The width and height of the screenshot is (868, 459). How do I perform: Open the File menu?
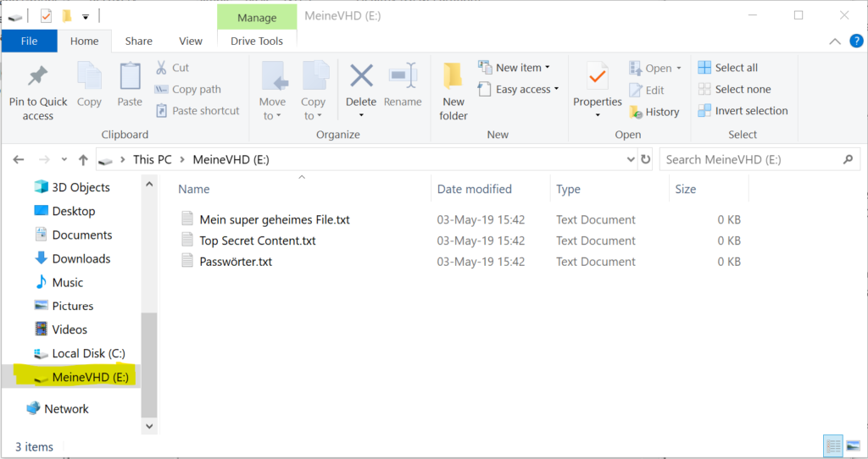point(29,41)
